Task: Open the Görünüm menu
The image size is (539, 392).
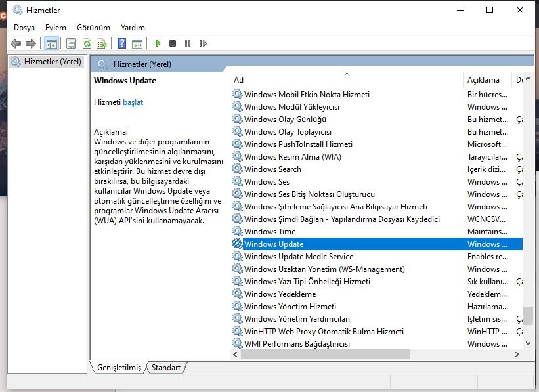Action: click(93, 28)
